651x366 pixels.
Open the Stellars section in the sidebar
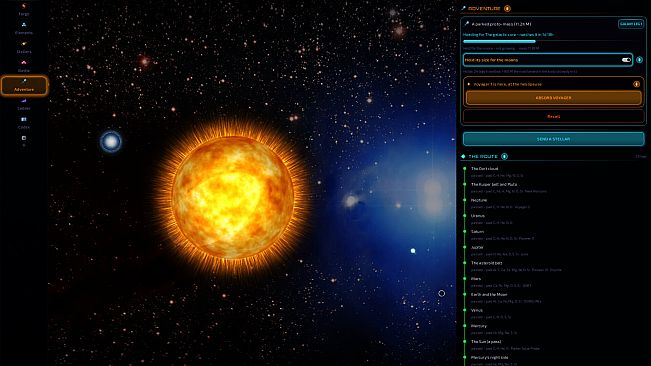[x=24, y=47]
